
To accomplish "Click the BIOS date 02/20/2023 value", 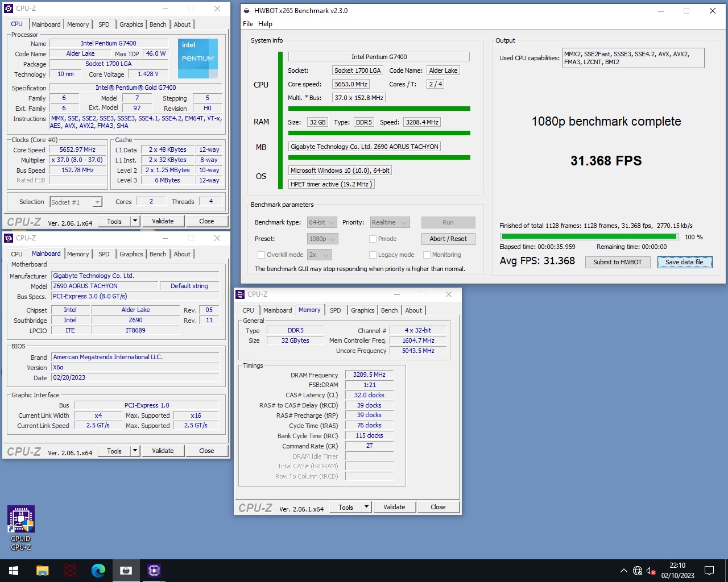I will point(135,378).
